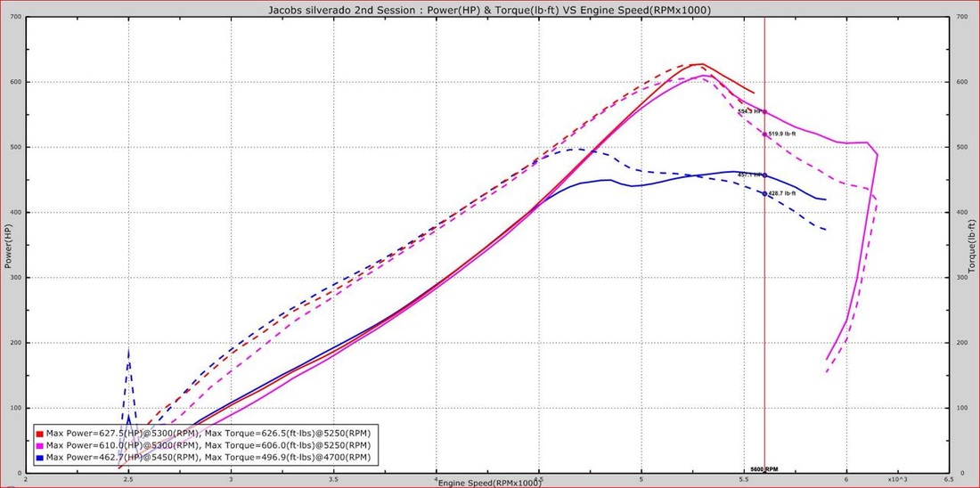
Task: Click the 4 tick on engine speed axis
Action: click(x=436, y=479)
